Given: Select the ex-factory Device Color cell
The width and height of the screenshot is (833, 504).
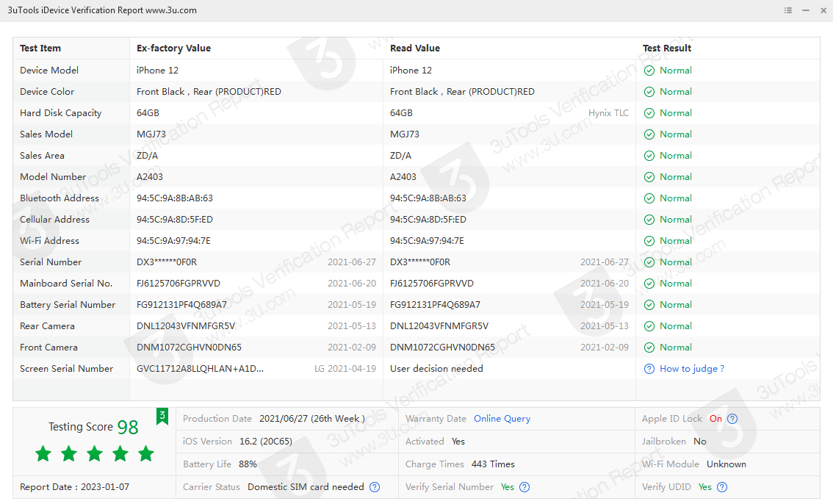Looking at the screenshot, I should coord(209,92).
